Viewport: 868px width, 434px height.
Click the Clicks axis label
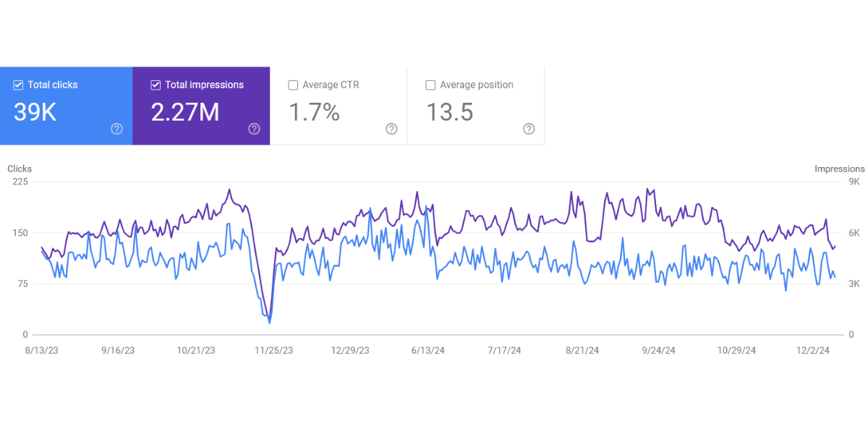click(20, 169)
